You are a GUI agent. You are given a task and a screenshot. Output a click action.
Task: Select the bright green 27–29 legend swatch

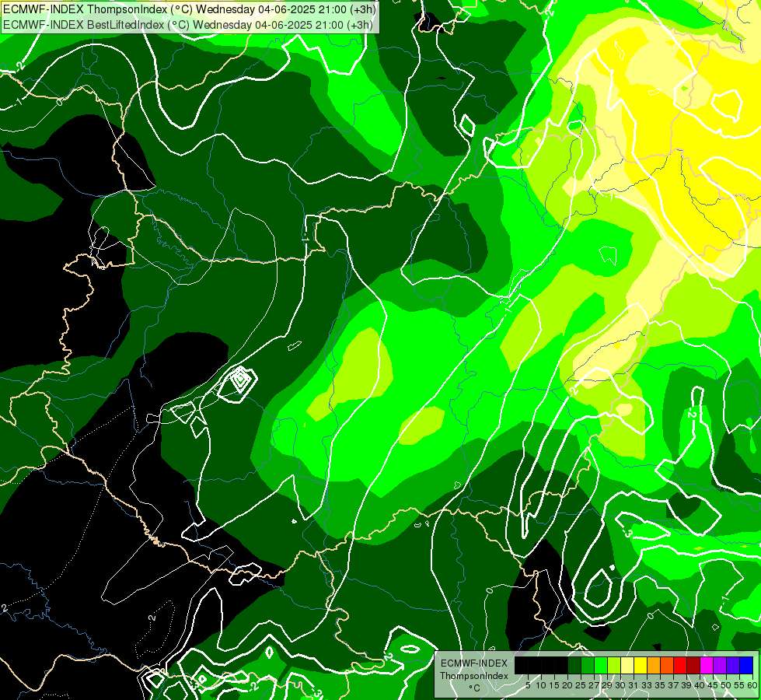(x=601, y=665)
